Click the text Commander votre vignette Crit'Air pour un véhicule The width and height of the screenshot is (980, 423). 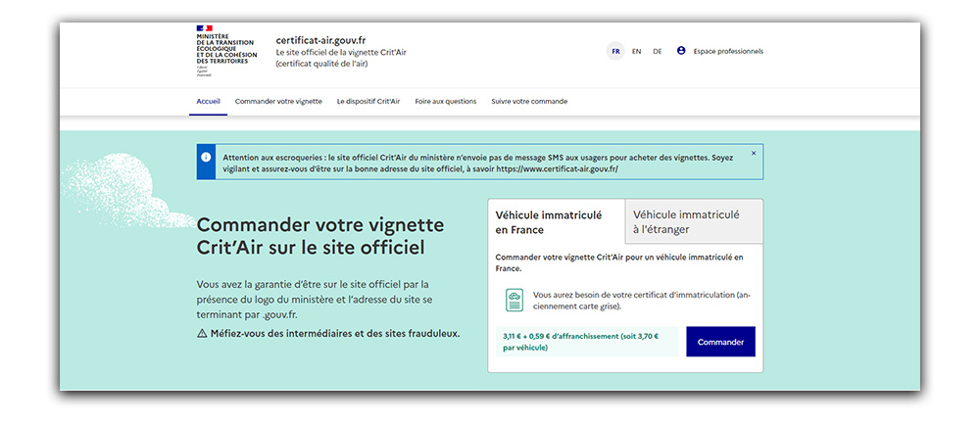coord(618,263)
